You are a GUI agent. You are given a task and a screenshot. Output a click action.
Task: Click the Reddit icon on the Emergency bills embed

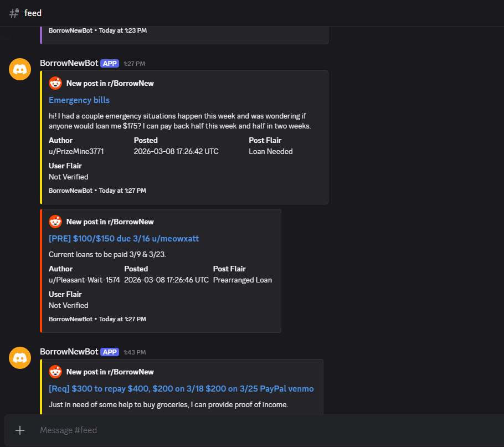[55, 83]
